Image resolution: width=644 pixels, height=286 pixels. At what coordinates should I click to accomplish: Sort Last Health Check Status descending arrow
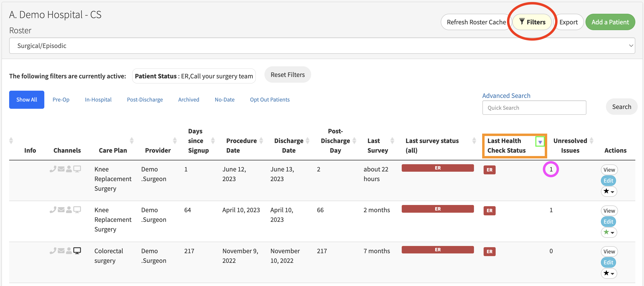pyautogui.click(x=540, y=142)
